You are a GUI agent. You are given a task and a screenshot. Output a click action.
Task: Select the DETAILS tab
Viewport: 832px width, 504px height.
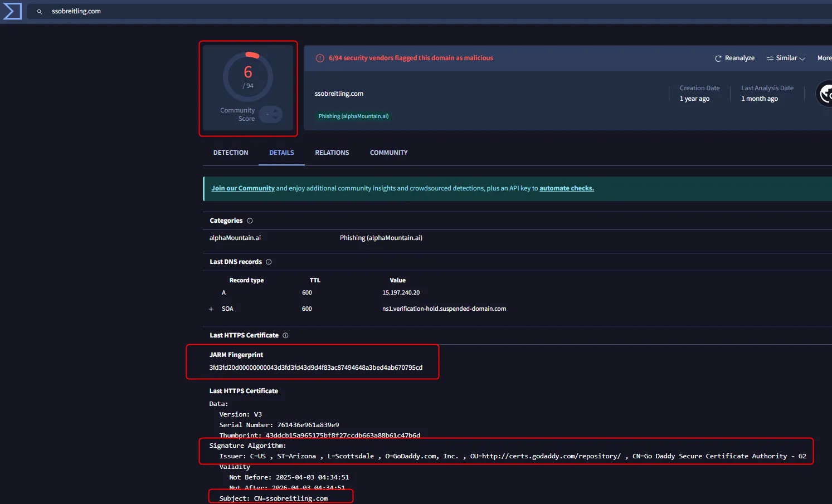281,153
